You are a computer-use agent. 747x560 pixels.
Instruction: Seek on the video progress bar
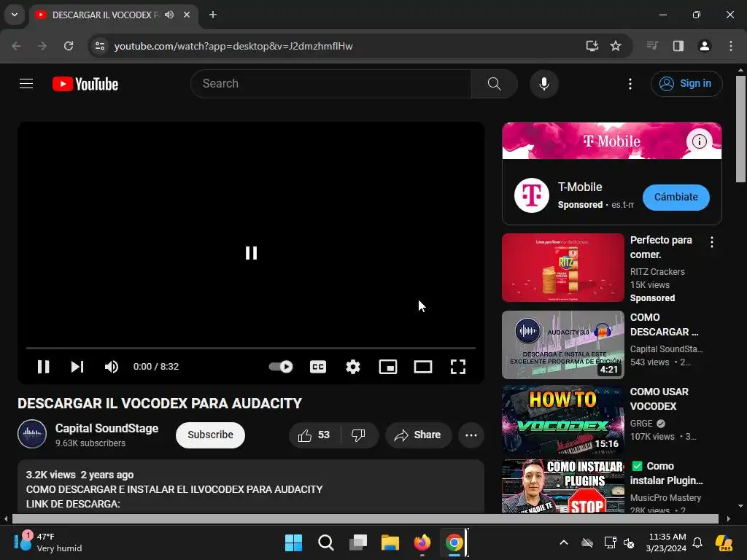point(251,348)
